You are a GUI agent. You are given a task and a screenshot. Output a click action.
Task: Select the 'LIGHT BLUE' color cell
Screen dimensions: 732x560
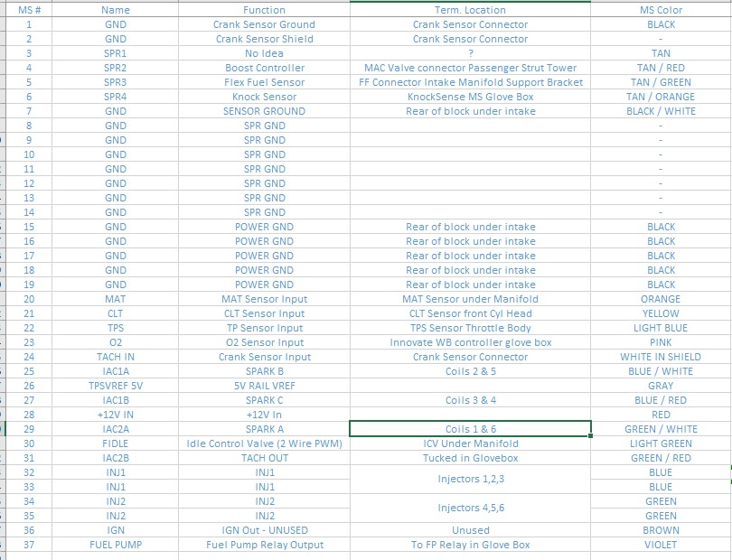pos(661,328)
